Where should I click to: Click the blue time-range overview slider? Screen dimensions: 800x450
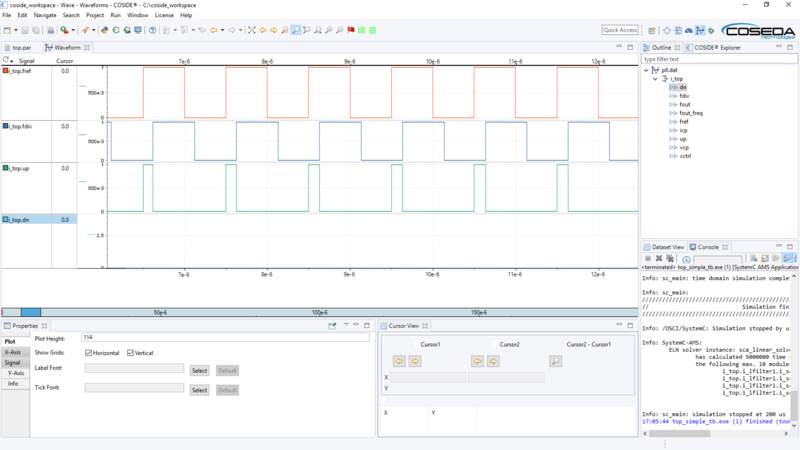coord(31,312)
